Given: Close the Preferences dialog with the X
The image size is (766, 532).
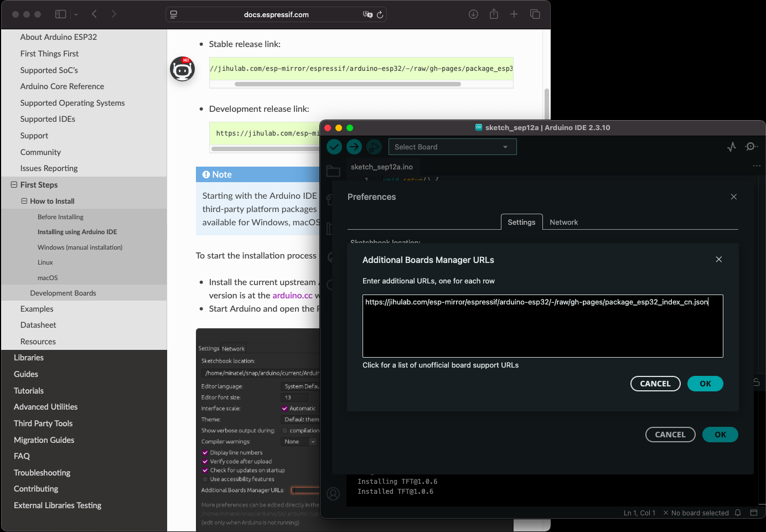Looking at the screenshot, I should coord(734,197).
